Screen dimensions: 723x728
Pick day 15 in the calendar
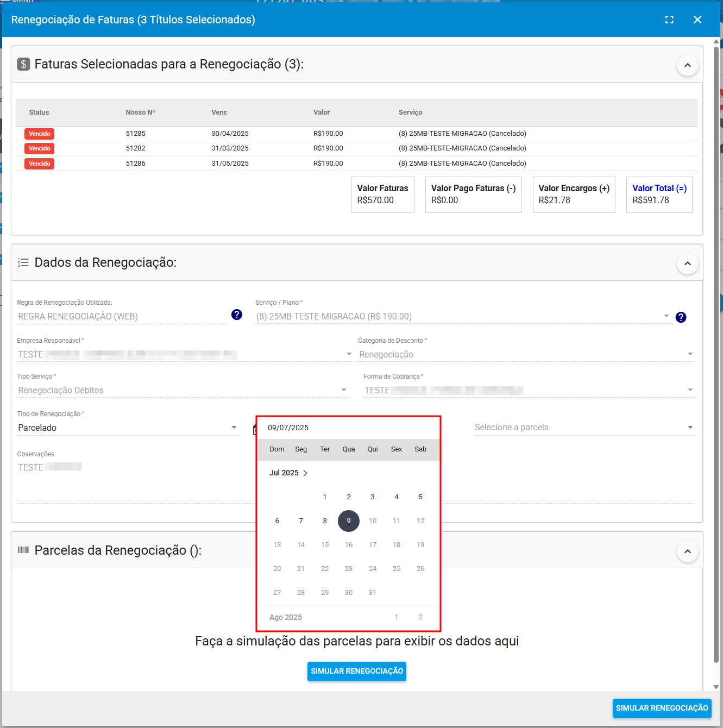click(x=325, y=545)
